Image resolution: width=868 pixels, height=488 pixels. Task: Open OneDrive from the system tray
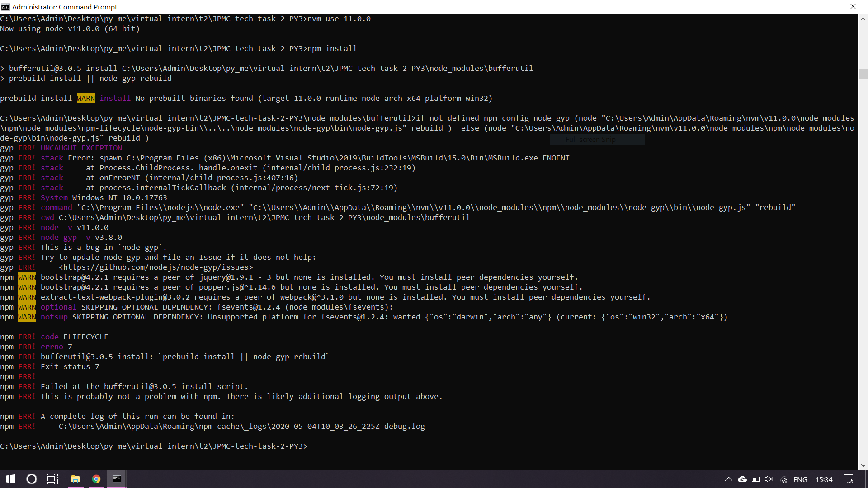coord(742,479)
